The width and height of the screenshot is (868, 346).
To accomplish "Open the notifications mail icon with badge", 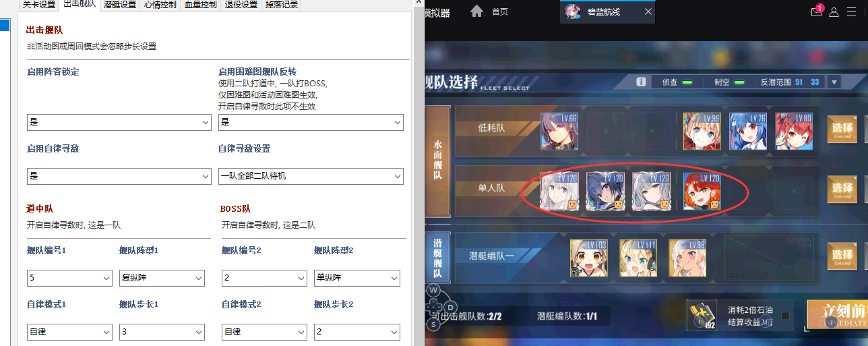I will (x=816, y=11).
